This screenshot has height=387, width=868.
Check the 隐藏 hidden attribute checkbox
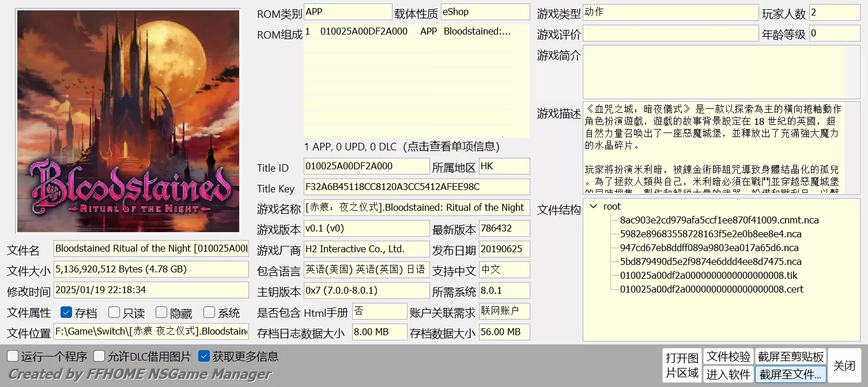tap(161, 313)
